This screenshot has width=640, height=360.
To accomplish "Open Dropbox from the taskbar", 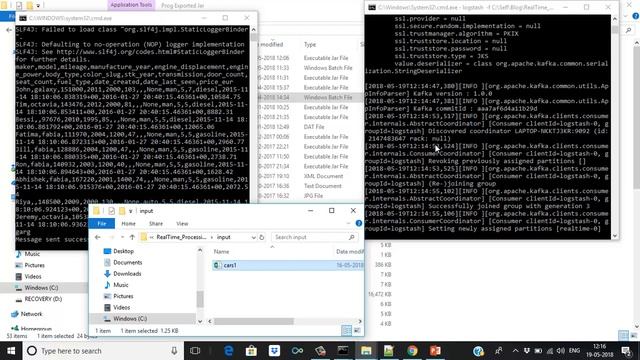I will pyautogui.click(x=274, y=351).
